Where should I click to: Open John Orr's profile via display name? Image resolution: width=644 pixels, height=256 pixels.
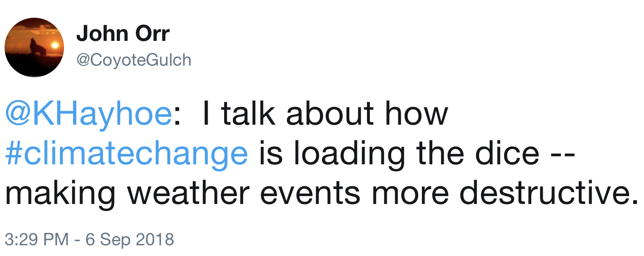(x=123, y=33)
